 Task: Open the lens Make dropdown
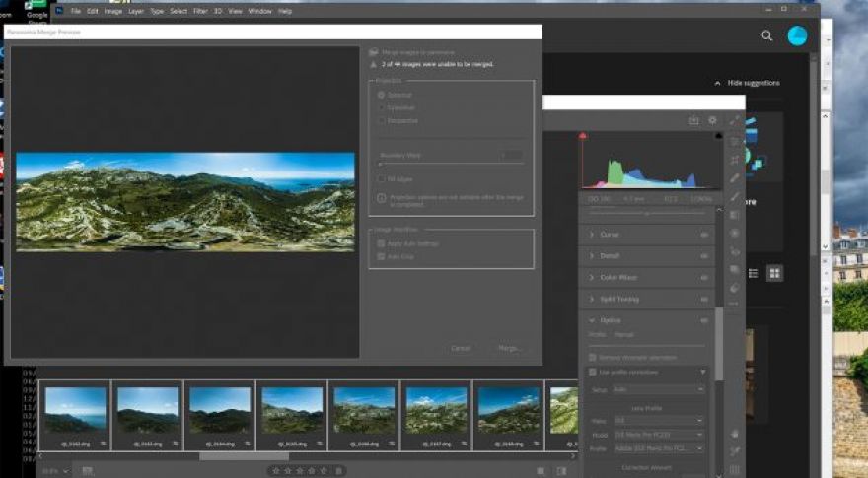point(658,421)
